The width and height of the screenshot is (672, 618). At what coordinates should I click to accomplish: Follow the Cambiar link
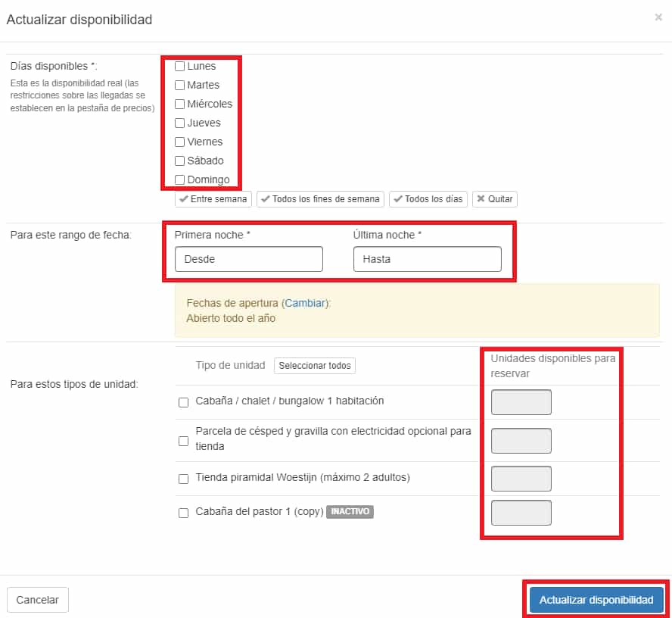point(305,303)
